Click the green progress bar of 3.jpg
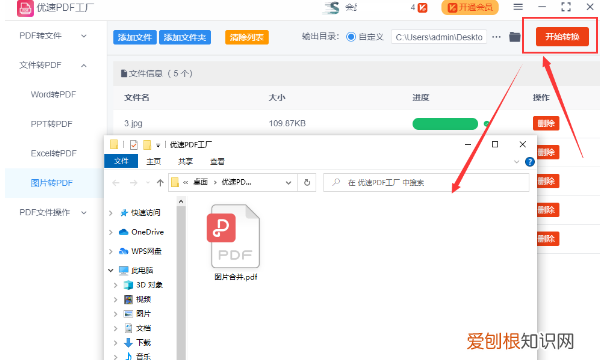This screenshot has height=360, width=600. (445, 124)
